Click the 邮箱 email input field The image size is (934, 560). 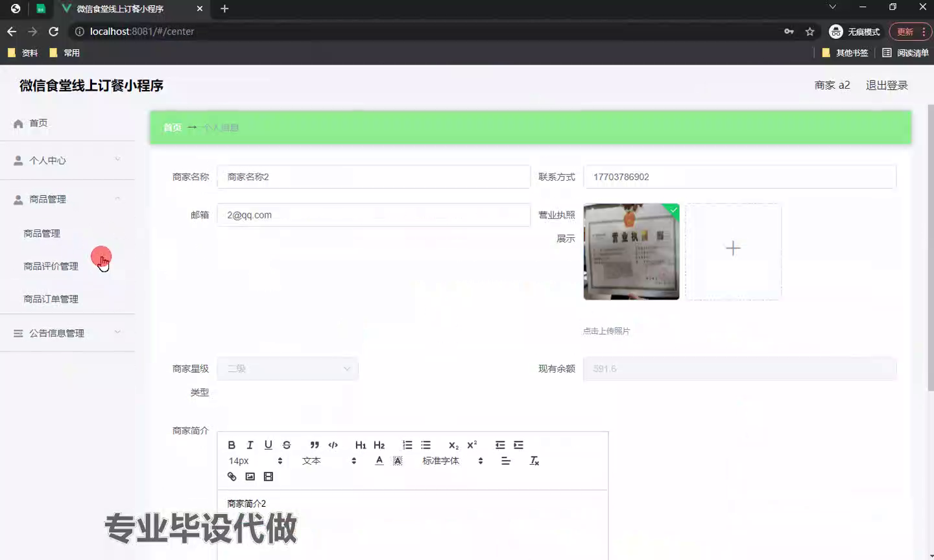tap(374, 215)
